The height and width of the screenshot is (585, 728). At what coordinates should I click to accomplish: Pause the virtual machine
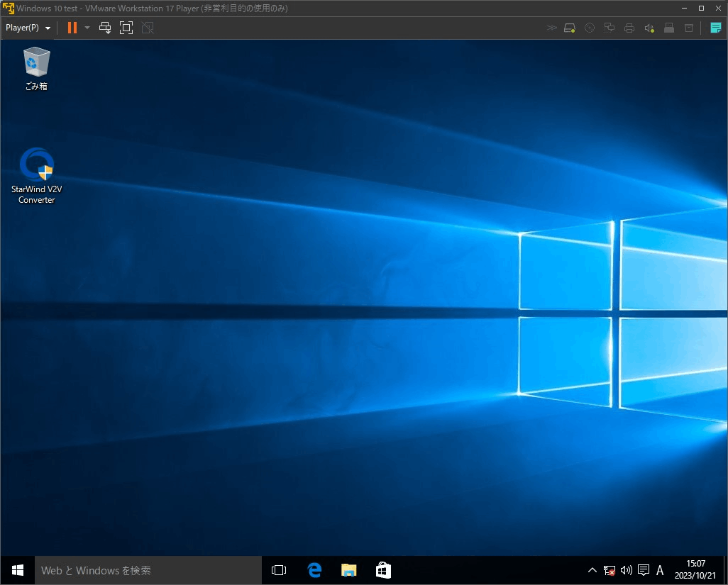(x=72, y=28)
